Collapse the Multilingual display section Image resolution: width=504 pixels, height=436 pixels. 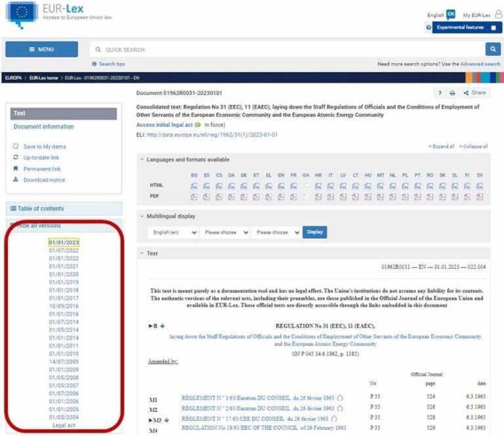(x=142, y=216)
